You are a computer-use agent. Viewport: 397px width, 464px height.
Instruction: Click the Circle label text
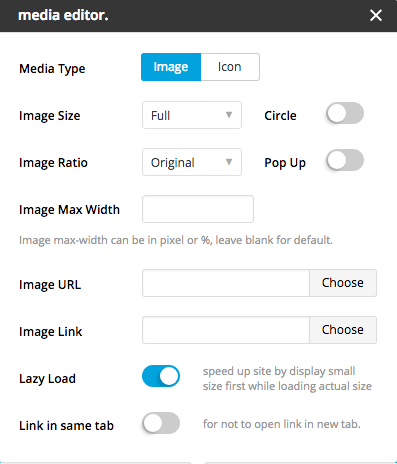(x=280, y=116)
